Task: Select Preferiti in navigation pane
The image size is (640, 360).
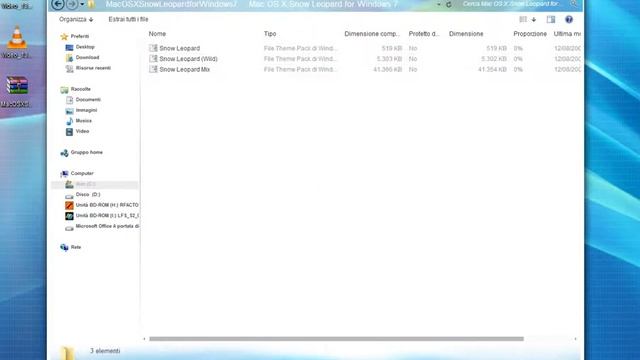Action: (x=80, y=36)
